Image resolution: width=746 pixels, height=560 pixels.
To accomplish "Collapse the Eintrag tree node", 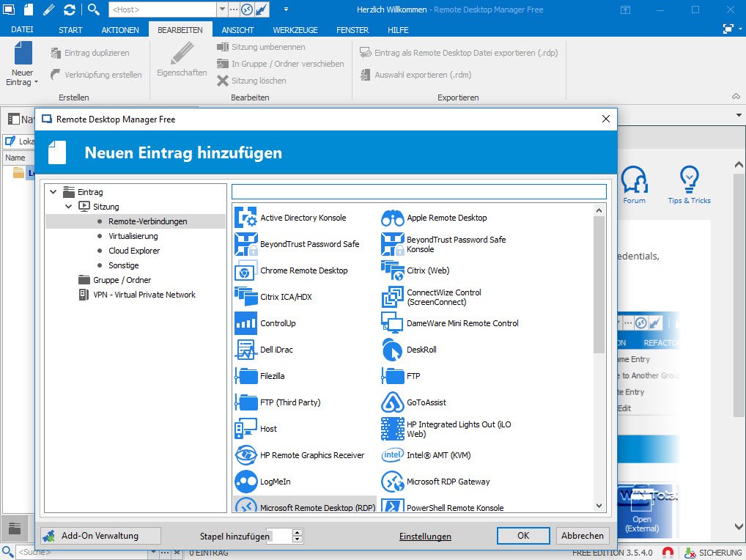I will coord(53,192).
